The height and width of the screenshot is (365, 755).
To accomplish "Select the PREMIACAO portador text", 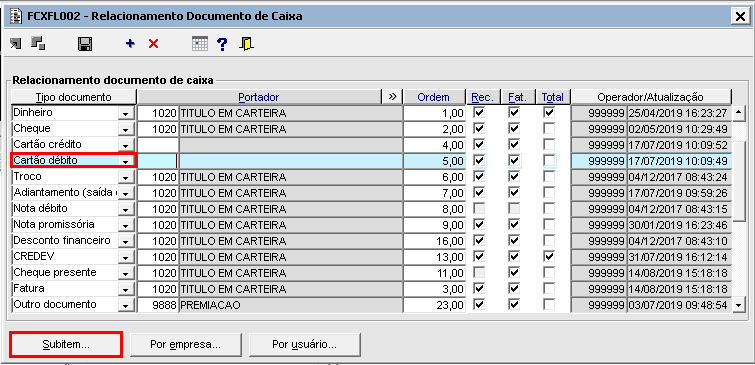I will [210, 305].
